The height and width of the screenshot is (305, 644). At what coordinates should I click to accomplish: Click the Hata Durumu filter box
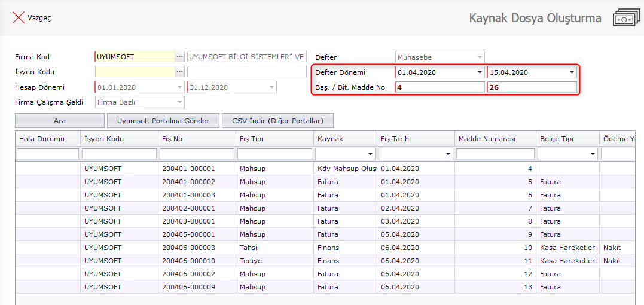pos(48,154)
